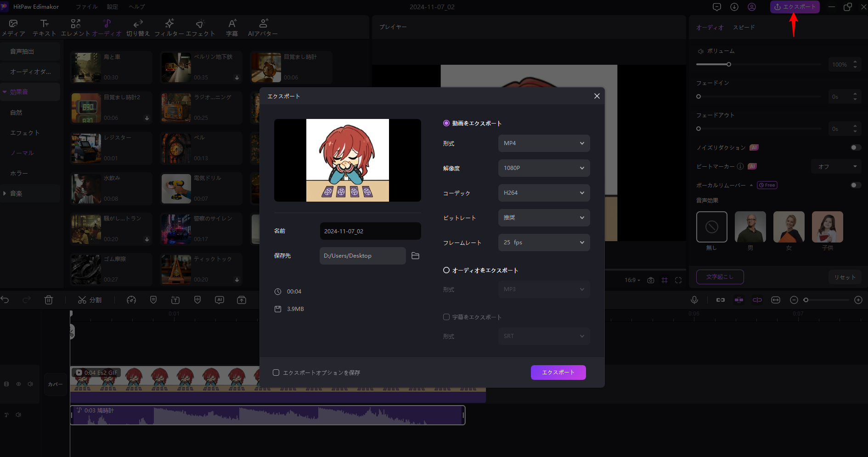The width and height of the screenshot is (868, 457).
Task: Adjust the ボリューム slider handle
Action: point(729,64)
